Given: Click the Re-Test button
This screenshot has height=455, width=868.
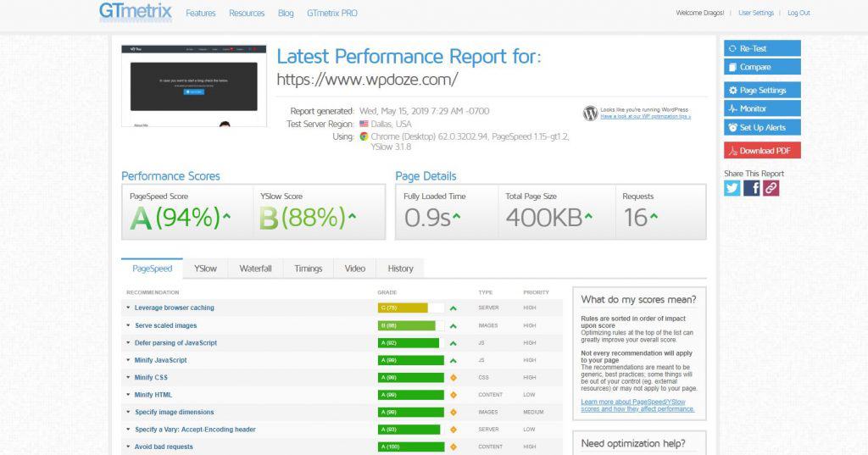Looking at the screenshot, I should click(762, 48).
